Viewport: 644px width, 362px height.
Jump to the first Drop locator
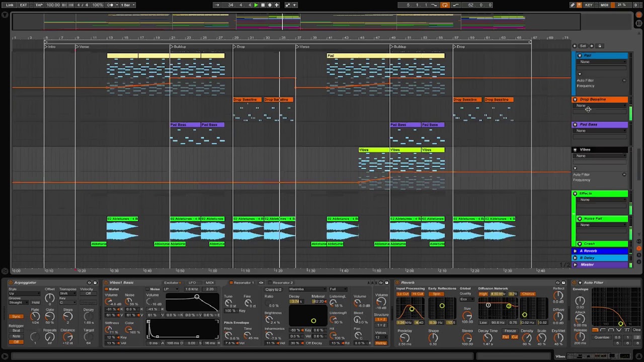coord(239,47)
